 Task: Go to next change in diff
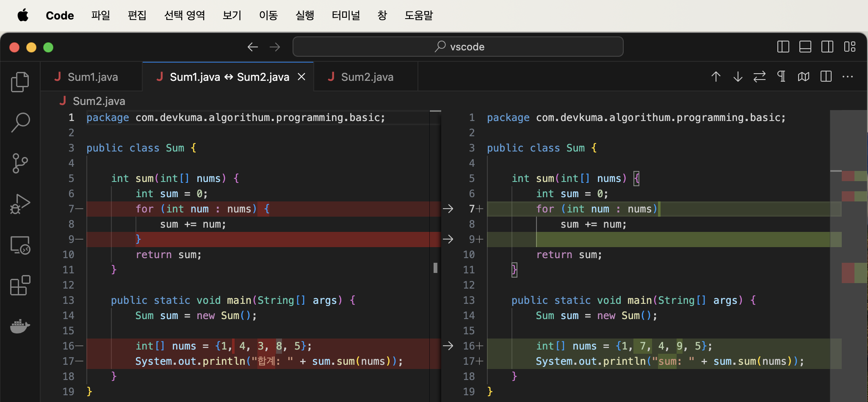tap(738, 77)
